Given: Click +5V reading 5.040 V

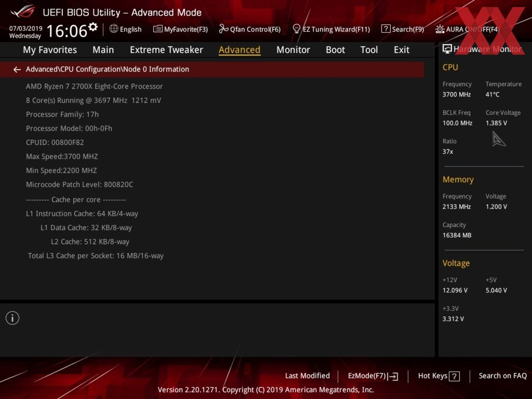Looking at the screenshot, I should point(496,290).
